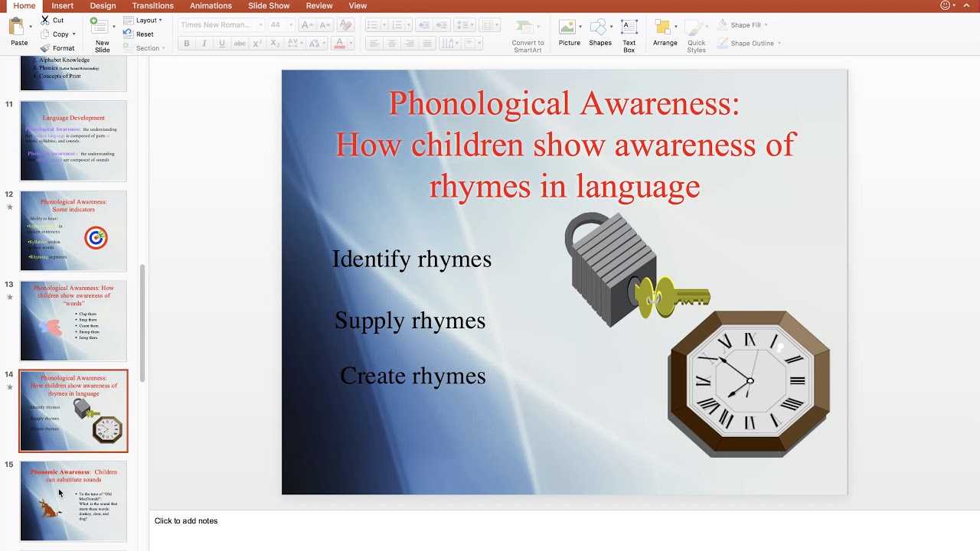Open the Arrange tool
This screenshot has width=980, height=551.
[x=663, y=28]
